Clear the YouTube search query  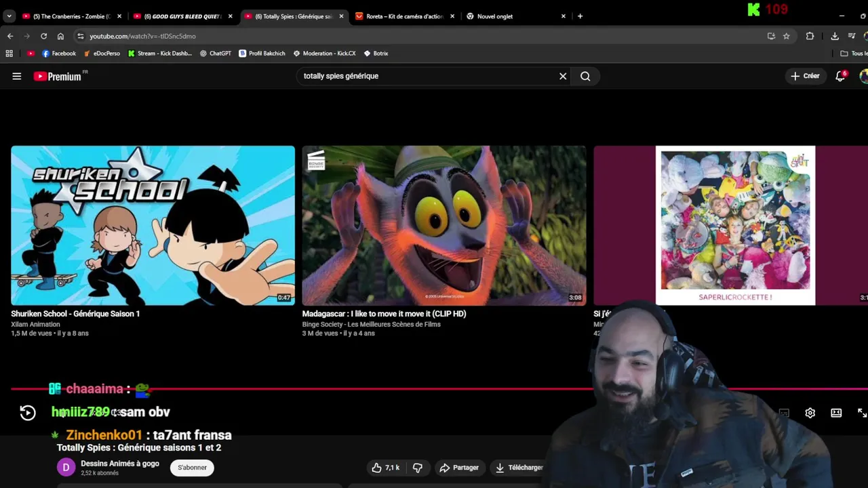(x=563, y=77)
